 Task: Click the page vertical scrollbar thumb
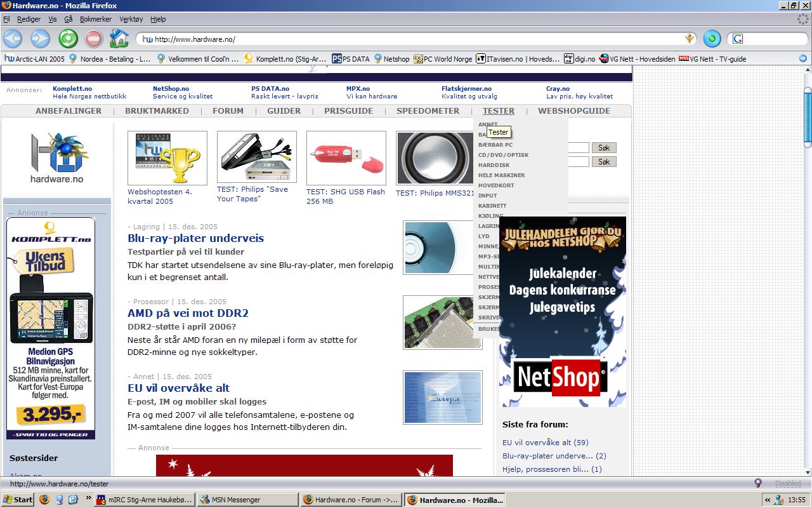pyautogui.click(x=808, y=117)
